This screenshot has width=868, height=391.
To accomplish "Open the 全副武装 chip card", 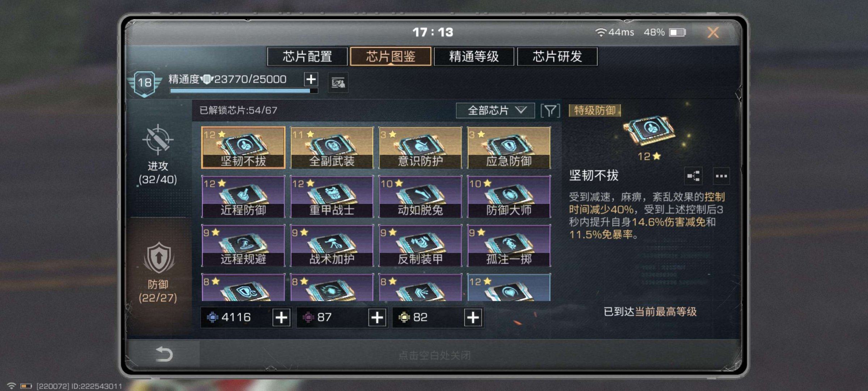I will click(x=332, y=147).
